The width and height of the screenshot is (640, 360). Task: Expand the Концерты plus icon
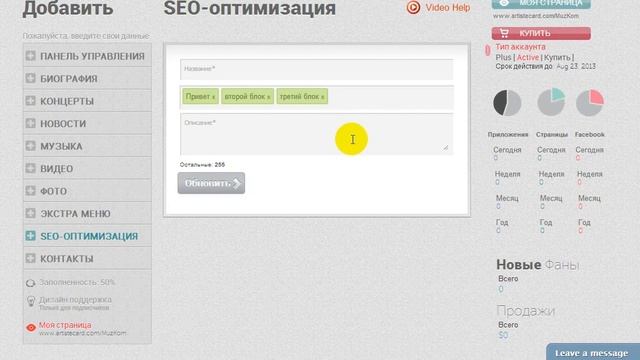click(x=31, y=100)
